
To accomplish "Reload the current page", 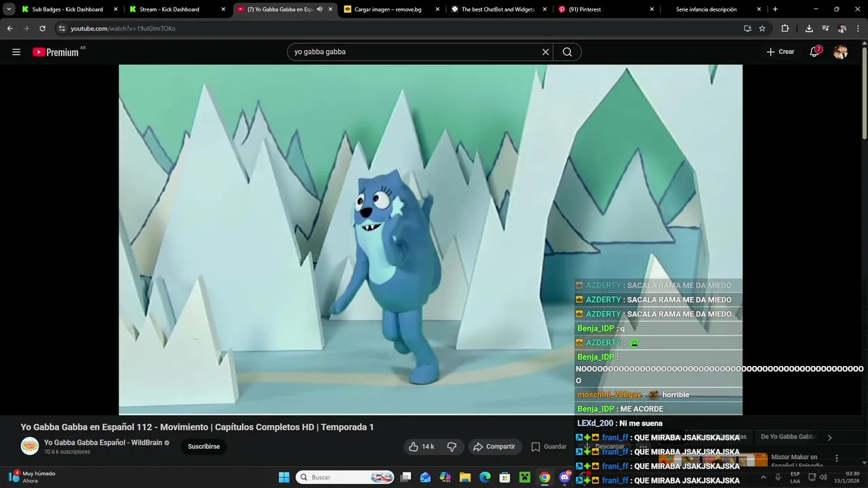I will point(42,28).
